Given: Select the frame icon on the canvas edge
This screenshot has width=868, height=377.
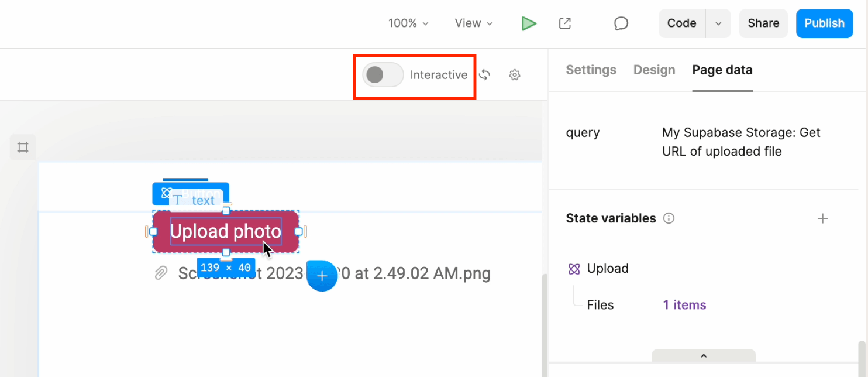Looking at the screenshot, I should click(22, 147).
